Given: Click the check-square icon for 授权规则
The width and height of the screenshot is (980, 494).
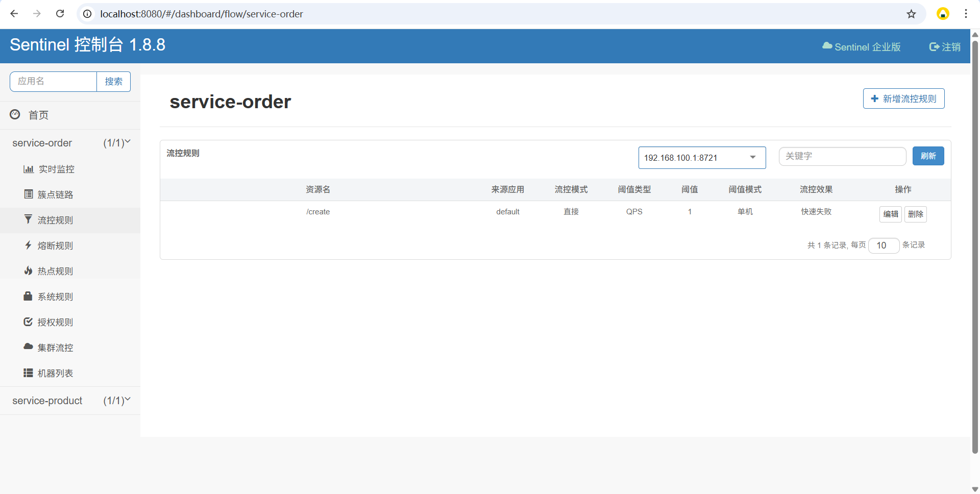Looking at the screenshot, I should pos(28,322).
